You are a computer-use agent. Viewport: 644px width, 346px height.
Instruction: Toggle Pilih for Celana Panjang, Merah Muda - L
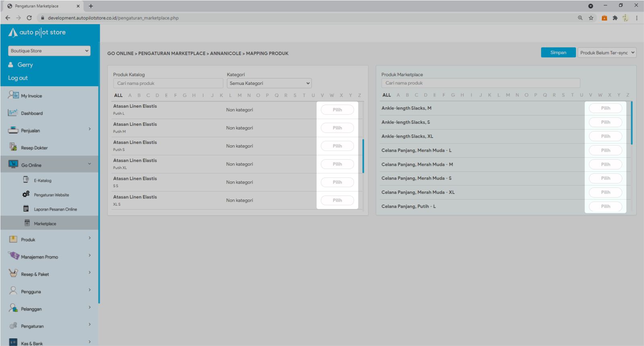click(605, 150)
